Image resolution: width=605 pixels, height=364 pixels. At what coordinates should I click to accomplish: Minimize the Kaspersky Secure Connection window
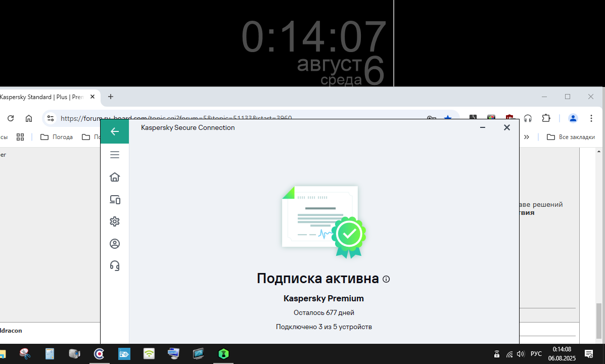(x=482, y=127)
